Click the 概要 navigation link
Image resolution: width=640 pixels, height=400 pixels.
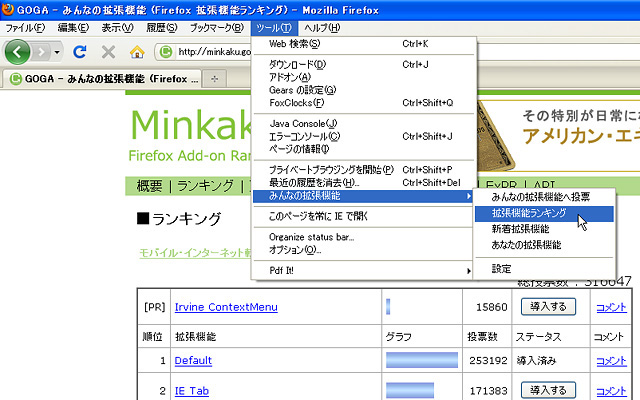click(149, 186)
